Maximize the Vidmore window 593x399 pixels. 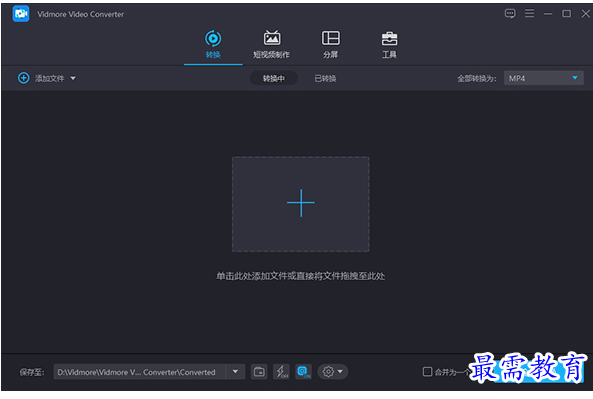pos(567,14)
